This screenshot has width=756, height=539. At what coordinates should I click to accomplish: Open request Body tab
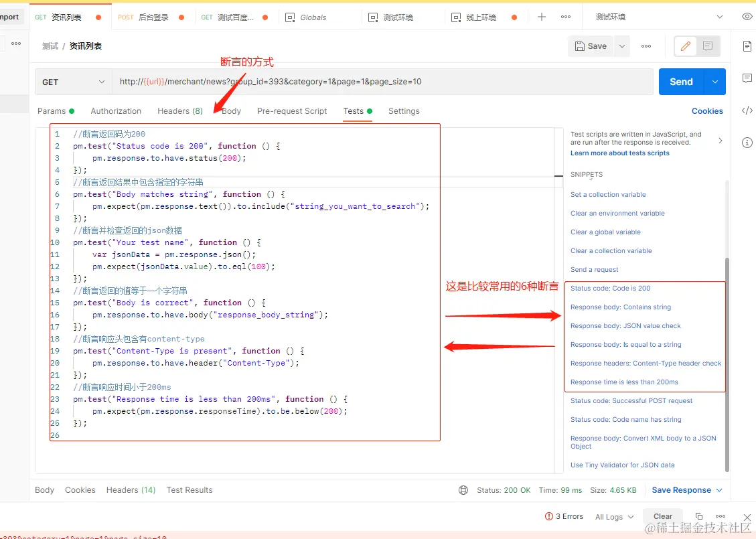pyautogui.click(x=232, y=111)
